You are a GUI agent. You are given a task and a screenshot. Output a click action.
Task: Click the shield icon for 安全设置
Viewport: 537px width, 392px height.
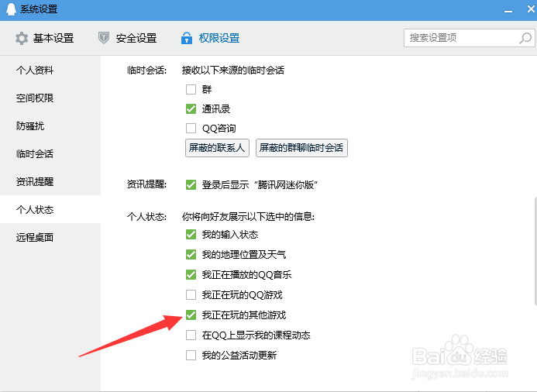point(103,38)
